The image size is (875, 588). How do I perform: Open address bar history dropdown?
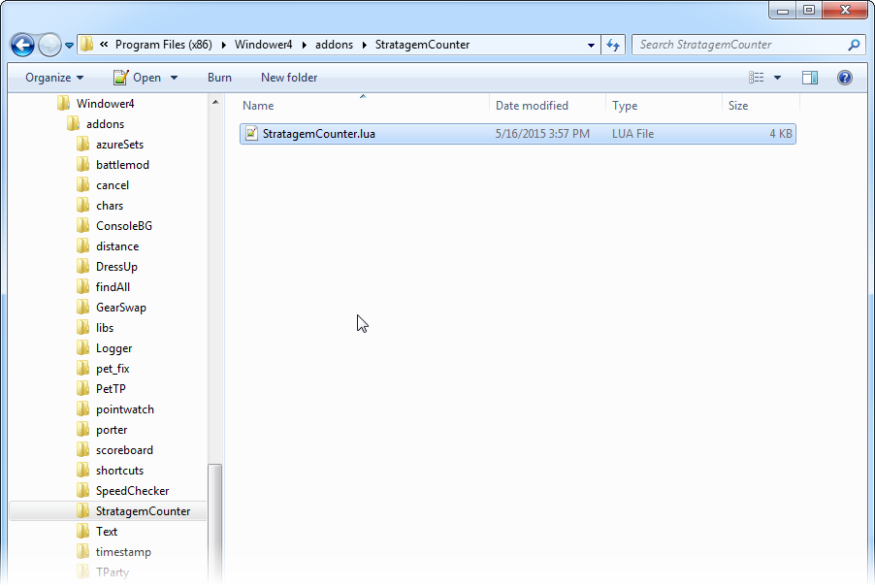coord(591,46)
